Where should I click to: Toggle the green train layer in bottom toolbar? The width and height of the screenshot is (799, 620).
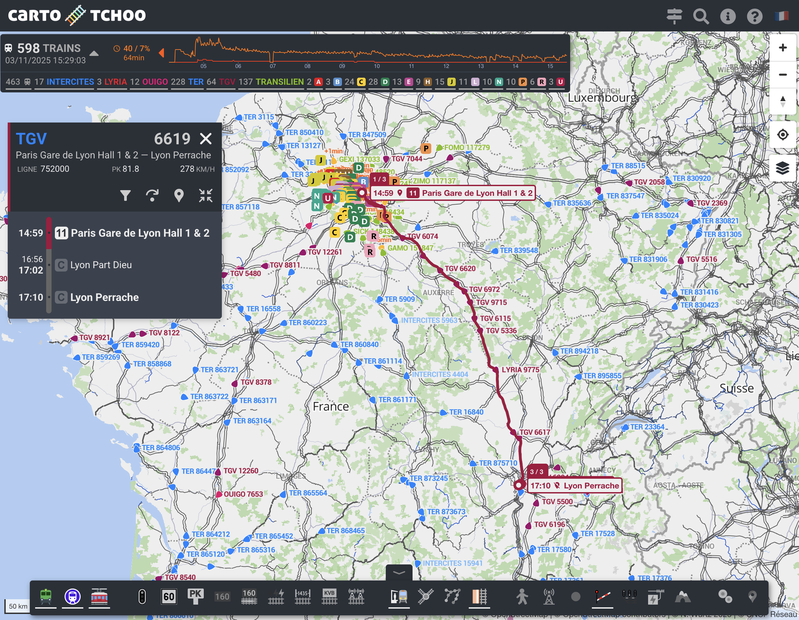[x=46, y=596]
